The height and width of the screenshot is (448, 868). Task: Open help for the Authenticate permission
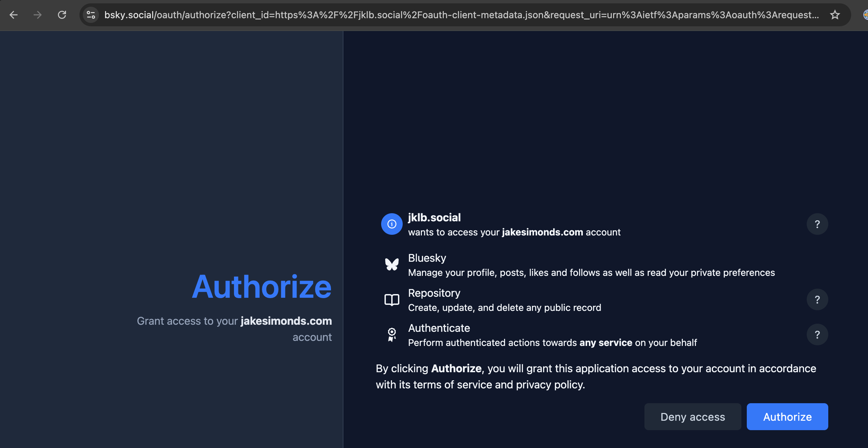pos(817,335)
